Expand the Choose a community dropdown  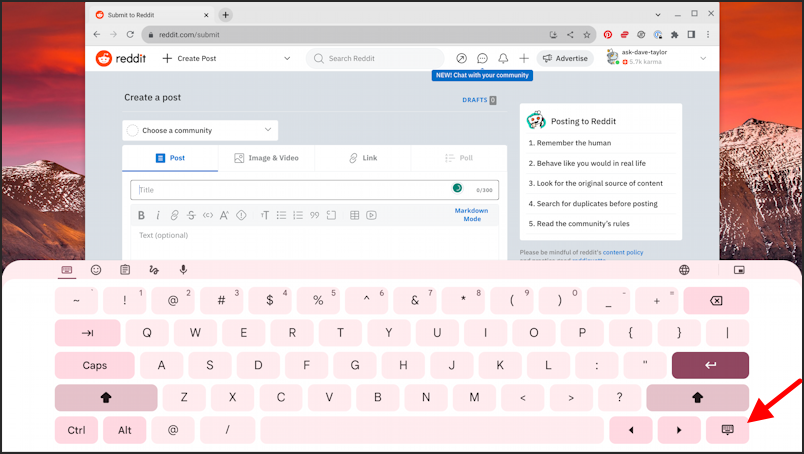200,130
